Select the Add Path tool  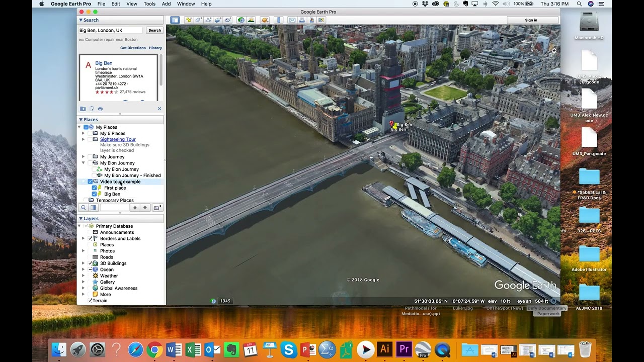point(208,20)
